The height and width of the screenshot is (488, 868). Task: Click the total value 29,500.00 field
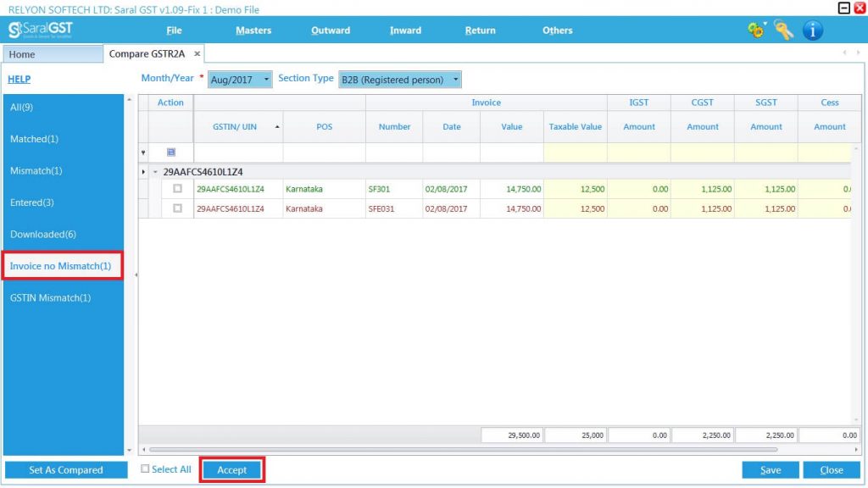point(512,435)
